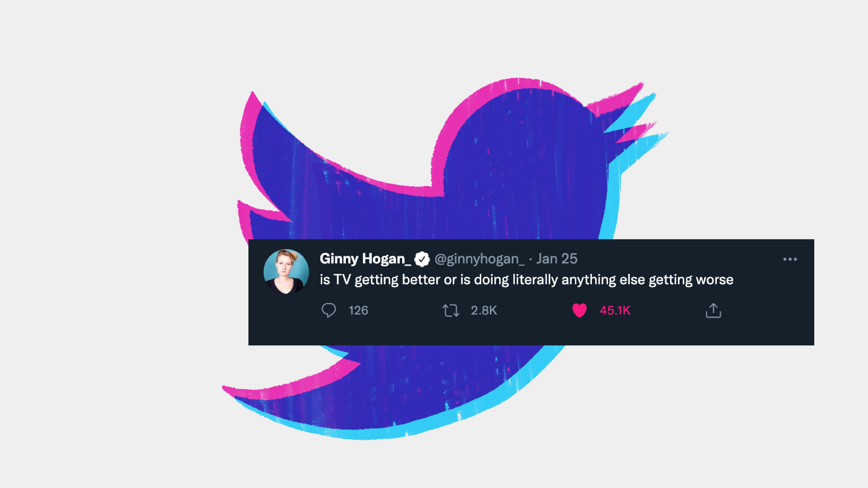
Task: Click the reply speech bubble icon
Action: (329, 310)
